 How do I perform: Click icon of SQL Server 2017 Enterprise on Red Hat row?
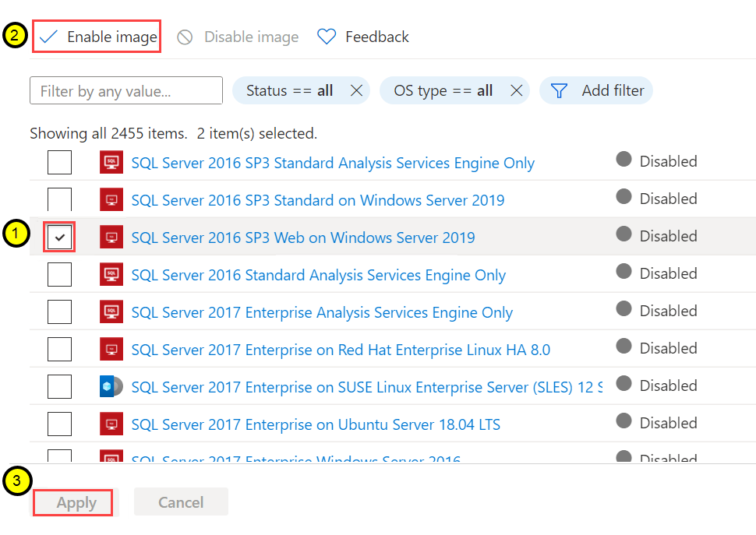point(111,349)
